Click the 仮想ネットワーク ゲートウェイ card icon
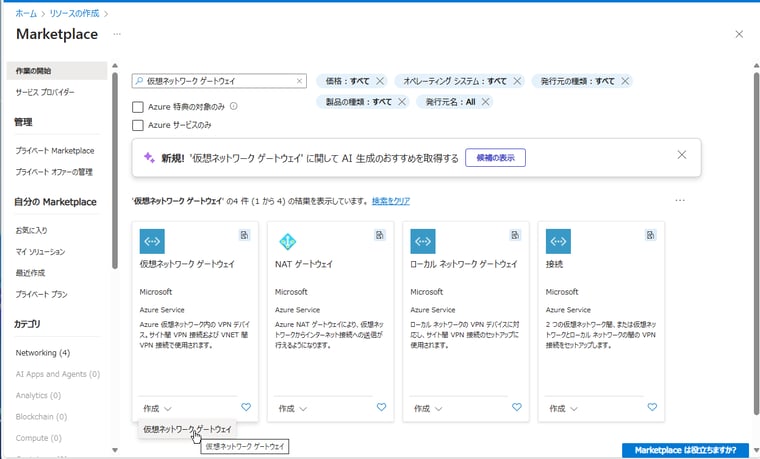The height and width of the screenshot is (459, 760). [152, 241]
